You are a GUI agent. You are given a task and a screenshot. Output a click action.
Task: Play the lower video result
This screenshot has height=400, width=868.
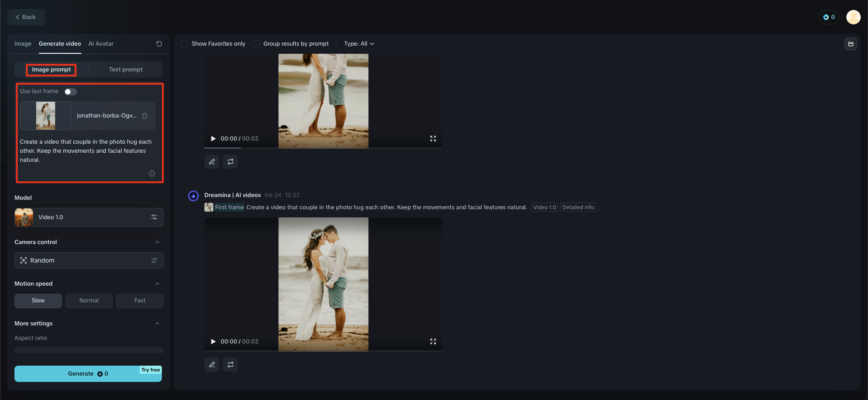213,342
